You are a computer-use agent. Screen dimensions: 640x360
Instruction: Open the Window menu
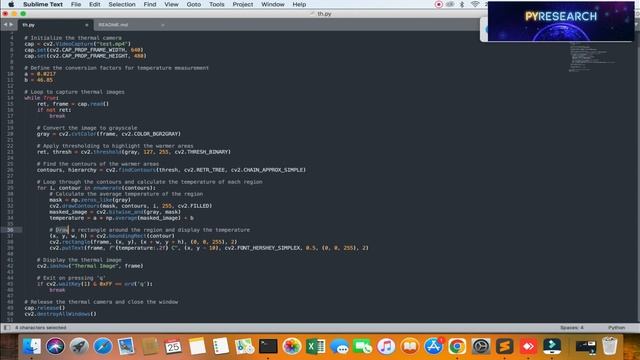pos(273,4)
